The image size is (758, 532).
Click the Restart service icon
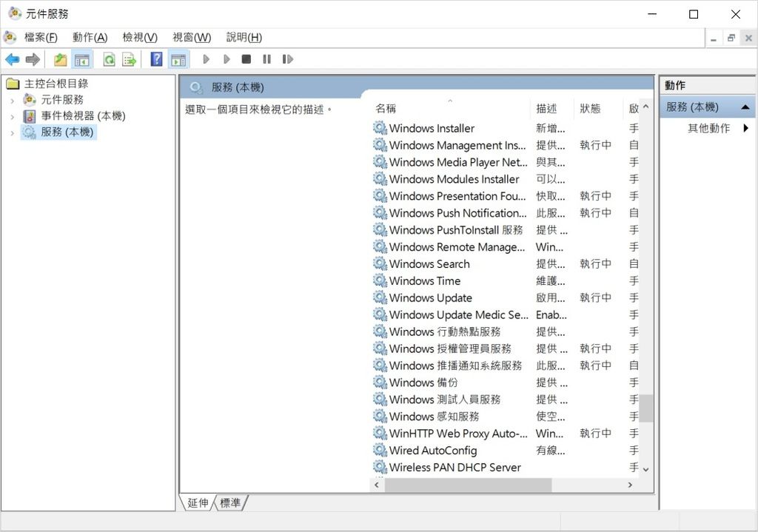click(288, 59)
